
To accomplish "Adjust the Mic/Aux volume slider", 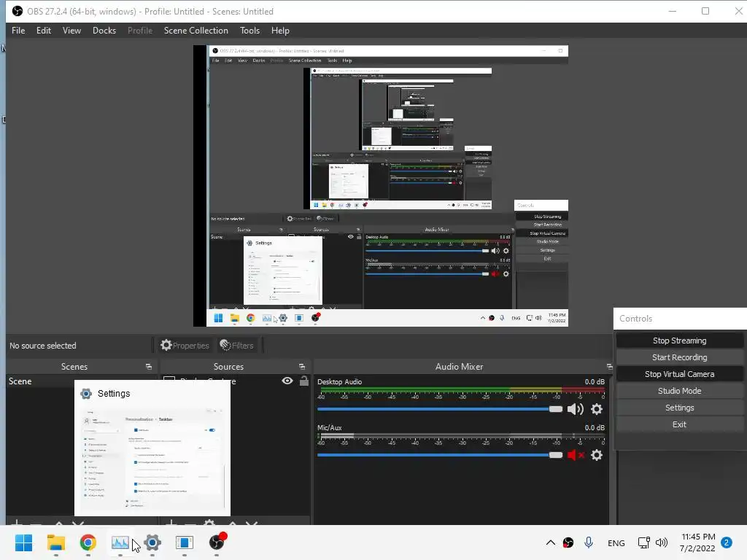I will [x=440, y=455].
